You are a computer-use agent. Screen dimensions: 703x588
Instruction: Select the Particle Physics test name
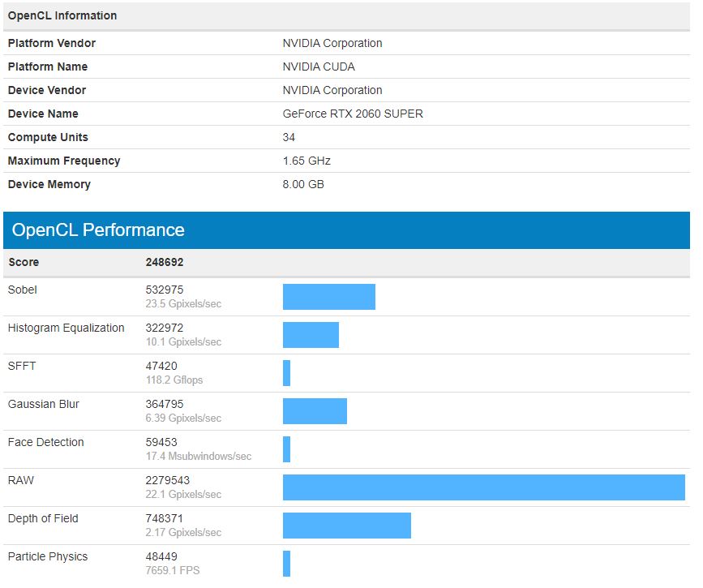coord(48,556)
